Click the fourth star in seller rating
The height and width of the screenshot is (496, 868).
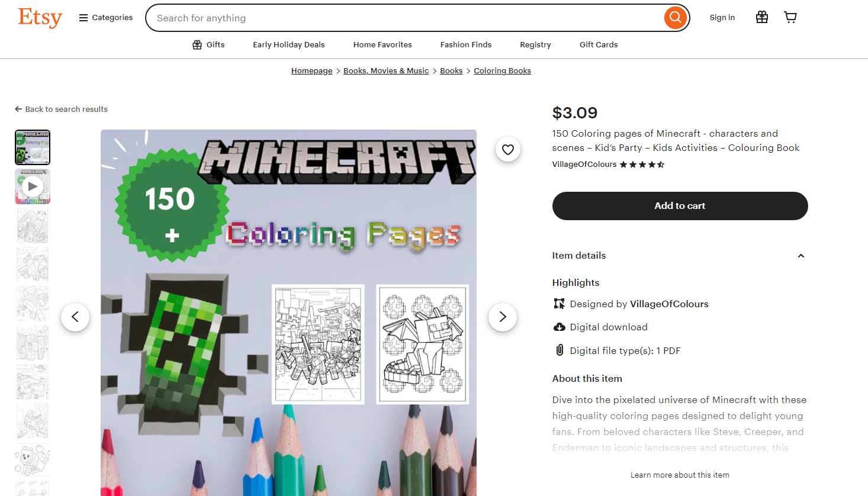pyautogui.click(x=651, y=165)
